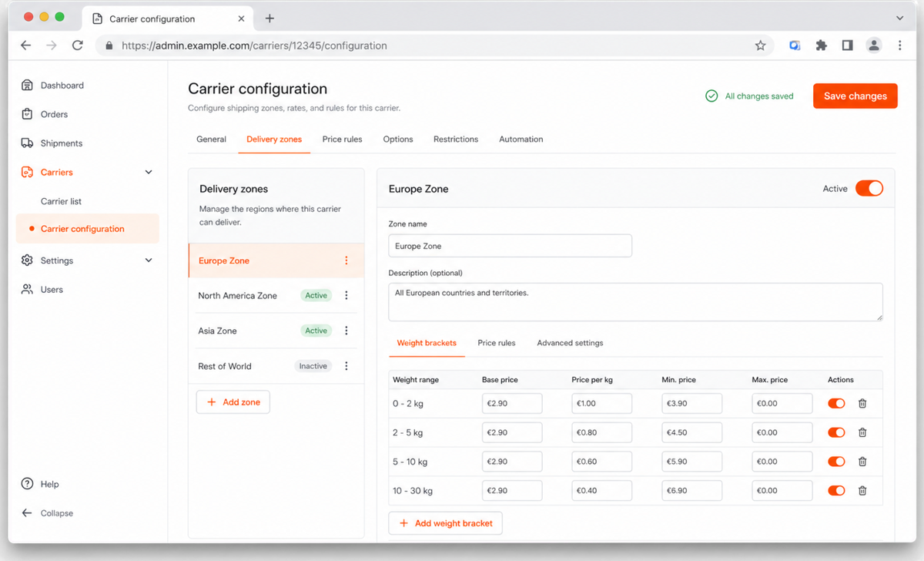Reload the page

pos(77,45)
